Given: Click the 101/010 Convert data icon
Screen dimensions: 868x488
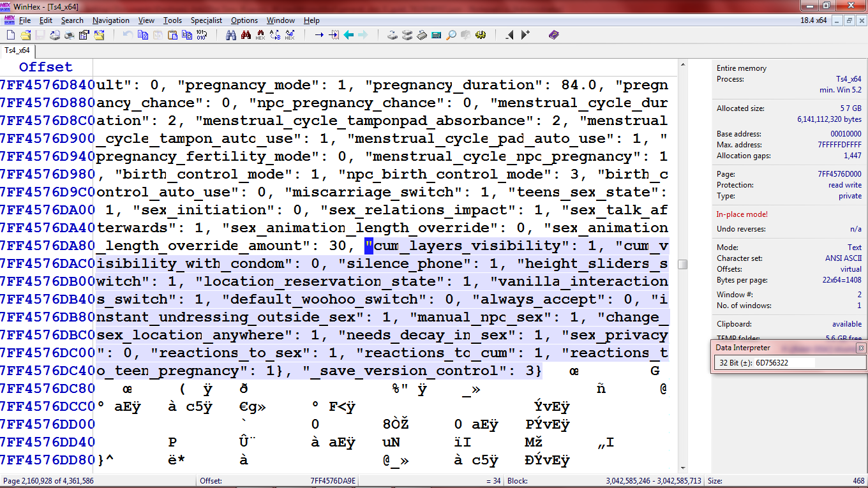Looking at the screenshot, I should click(201, 35).
